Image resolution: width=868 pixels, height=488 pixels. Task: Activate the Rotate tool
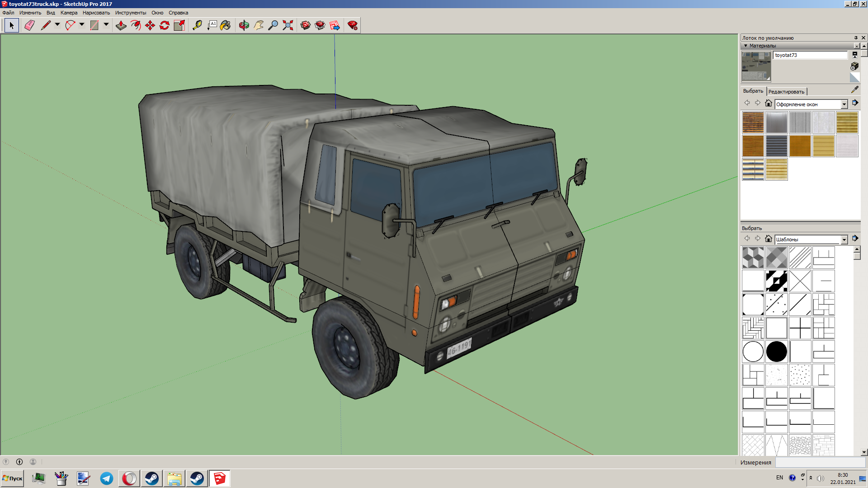(165, 25)
